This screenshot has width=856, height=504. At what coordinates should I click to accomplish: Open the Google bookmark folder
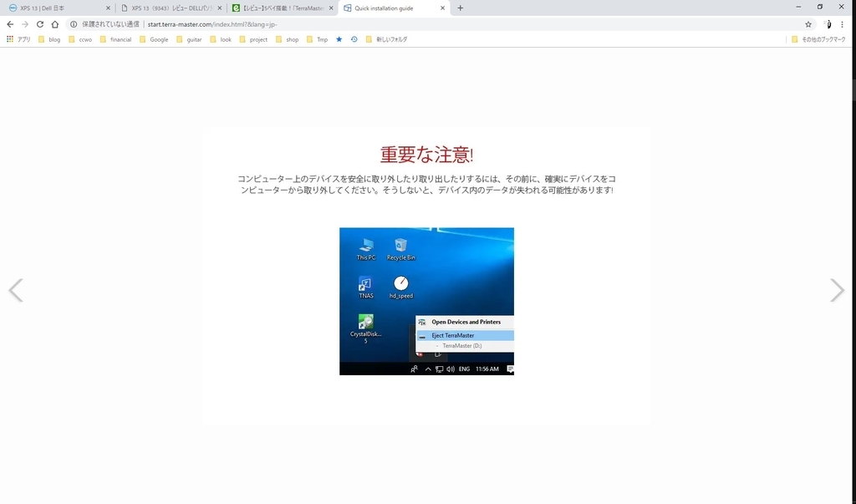tap(154, 39)
